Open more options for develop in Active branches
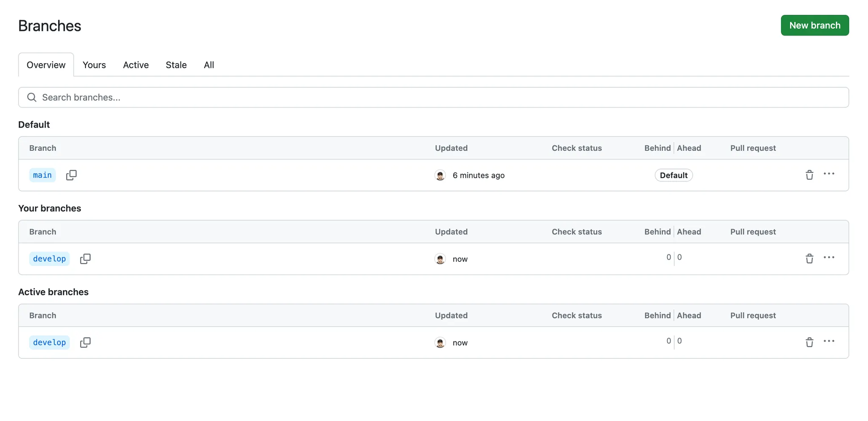 click(x=829, y=341)
